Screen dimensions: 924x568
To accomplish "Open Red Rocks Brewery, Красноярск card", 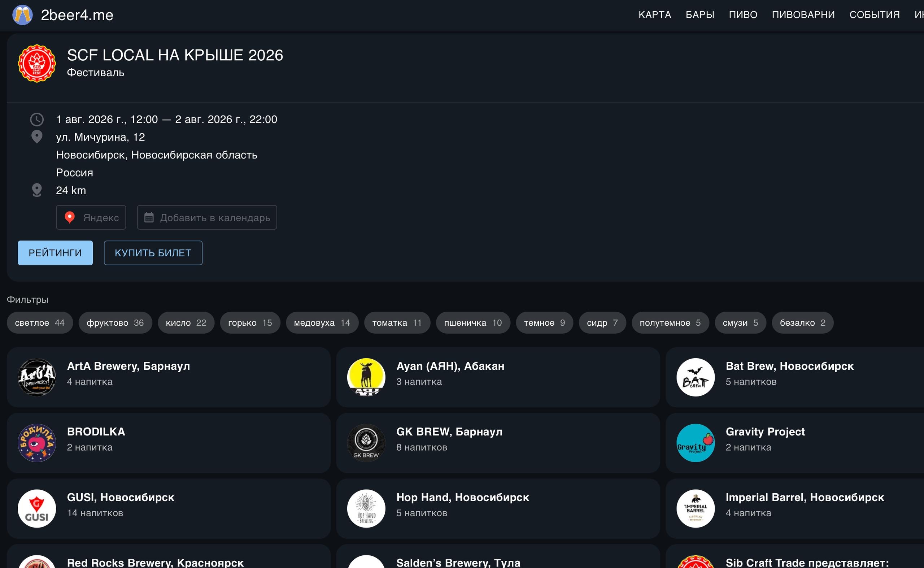I will tap(169, 556).
